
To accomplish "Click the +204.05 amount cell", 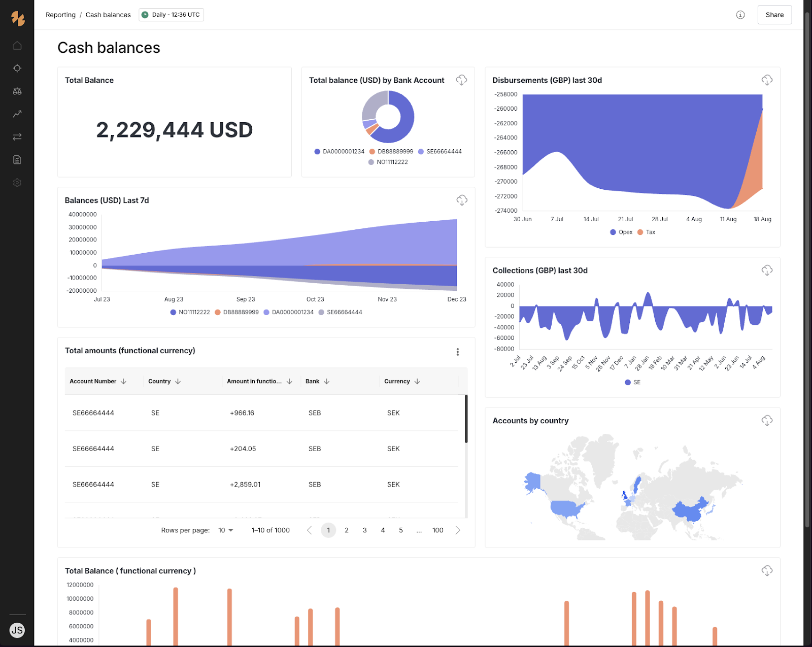I will [x=243, y=449].
